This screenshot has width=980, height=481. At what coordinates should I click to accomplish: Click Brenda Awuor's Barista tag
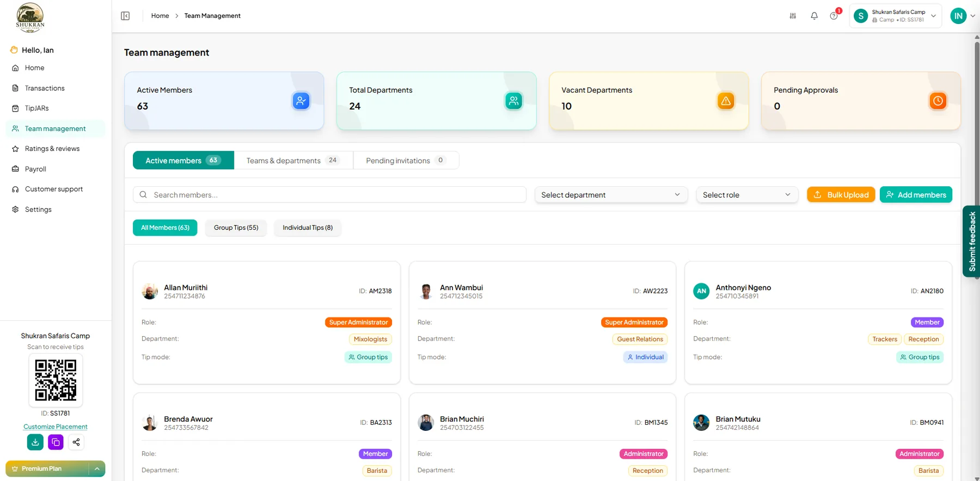coord(377,471)
